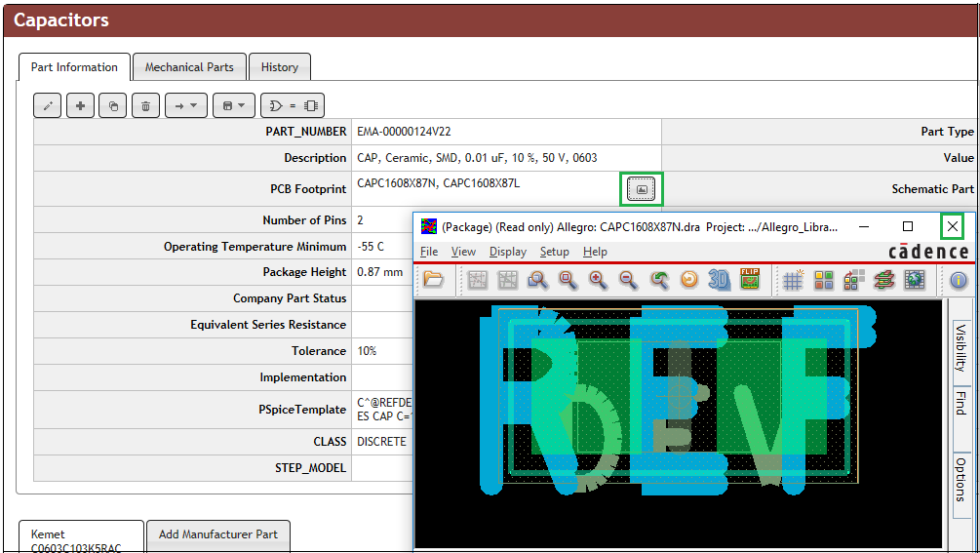Click the second grayed unrats icon in Allegro

coord(507,280)
